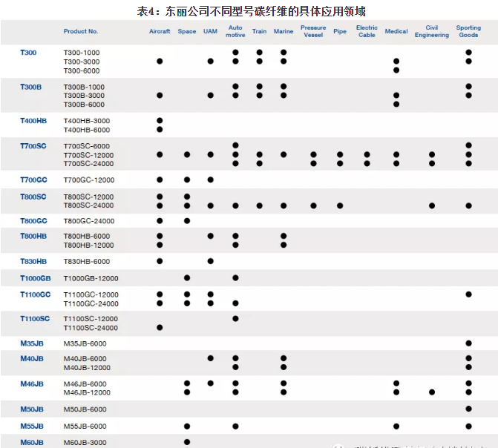
Task: Click the Aircraft column header
Action: 160,31
